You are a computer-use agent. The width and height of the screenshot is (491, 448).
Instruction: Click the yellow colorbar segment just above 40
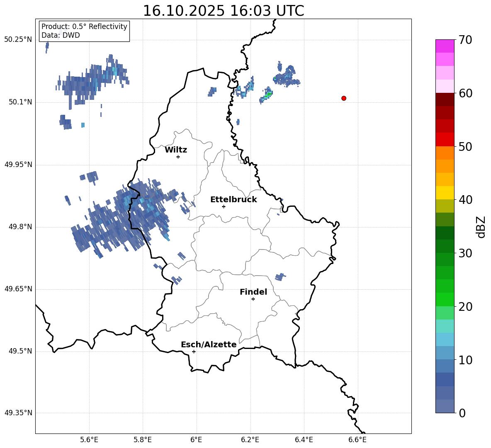445,193
